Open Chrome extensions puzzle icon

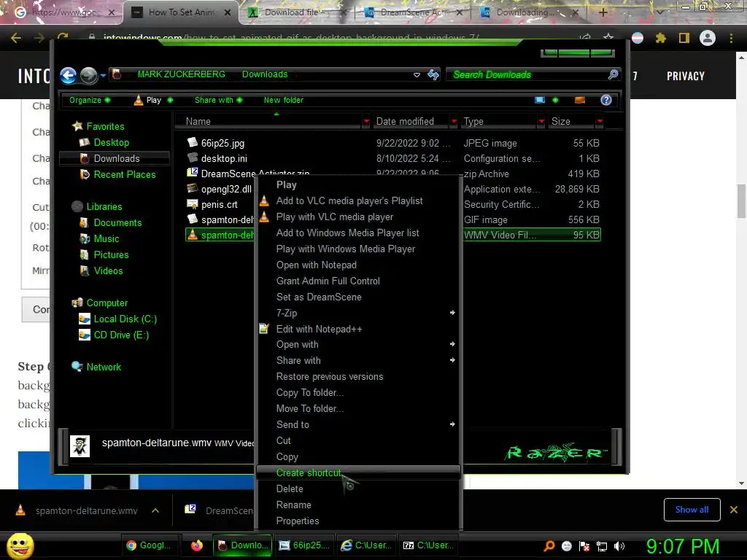[660, 38]
